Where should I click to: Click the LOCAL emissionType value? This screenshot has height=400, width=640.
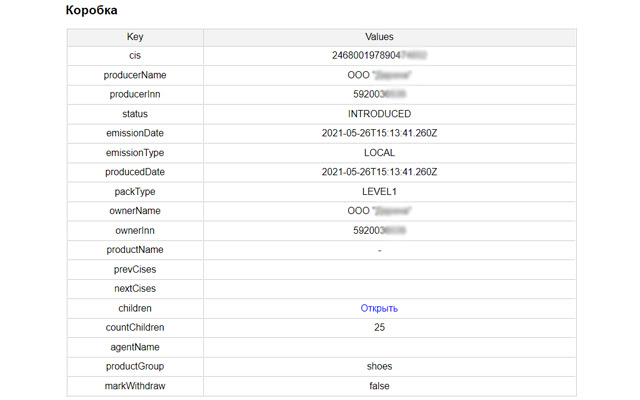pyautogui.click(x=379, y=153)
